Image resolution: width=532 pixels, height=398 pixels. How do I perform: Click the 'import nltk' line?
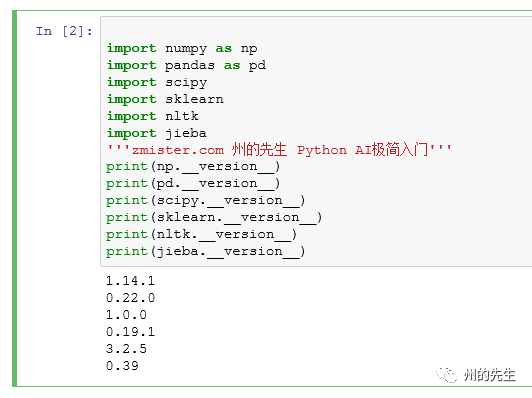point(153,116)
